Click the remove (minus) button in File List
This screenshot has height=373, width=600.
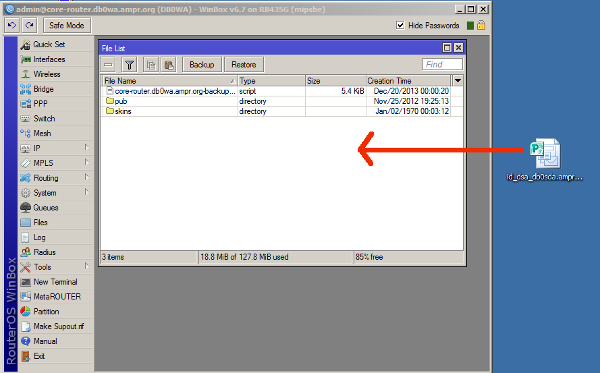tap(108, 65)
